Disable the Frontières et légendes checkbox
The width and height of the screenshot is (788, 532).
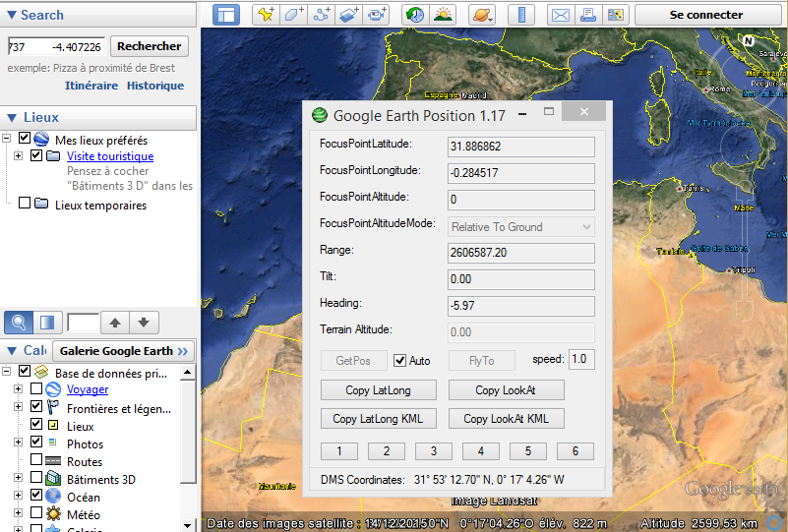point(36,406)
